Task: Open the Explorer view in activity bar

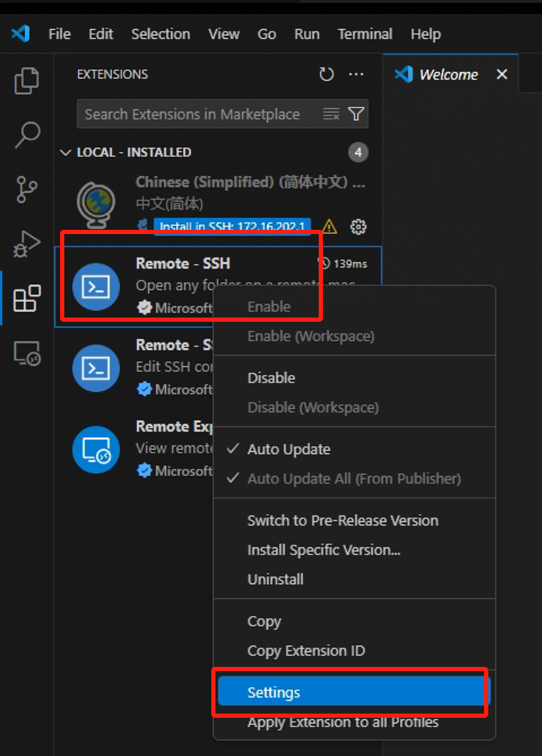Action: 26,81
